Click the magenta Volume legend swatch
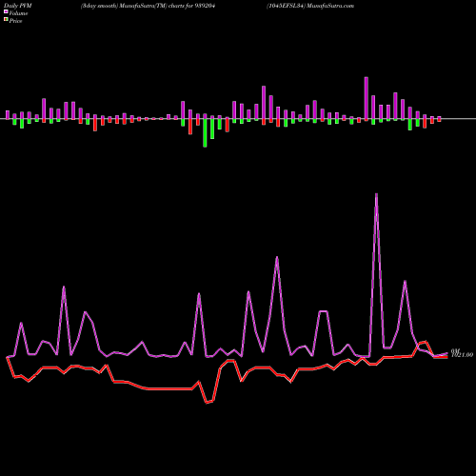476x476 pixels. pos(6,11)
